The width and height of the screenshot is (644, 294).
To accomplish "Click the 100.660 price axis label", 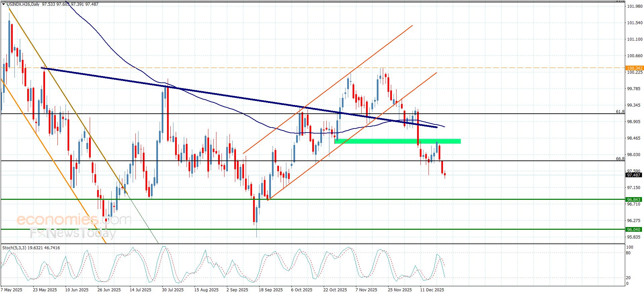I will [635, 56].
